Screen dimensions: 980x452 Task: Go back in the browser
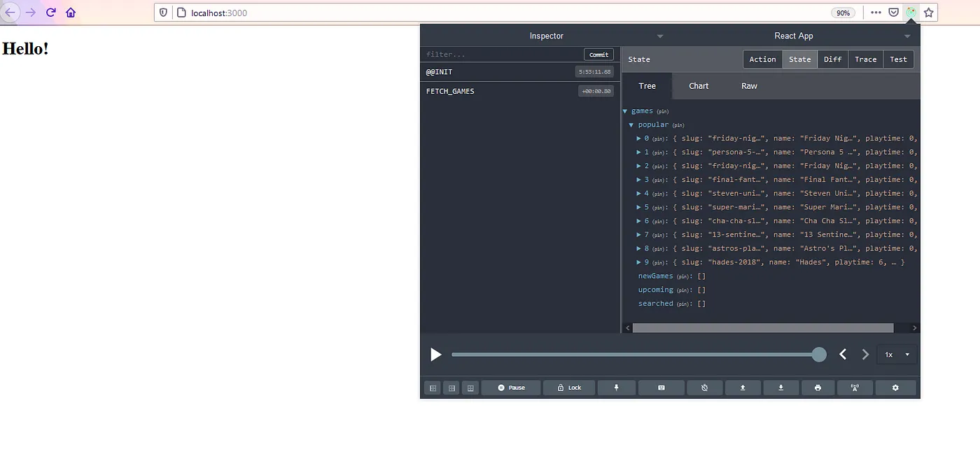pos(10,13)
